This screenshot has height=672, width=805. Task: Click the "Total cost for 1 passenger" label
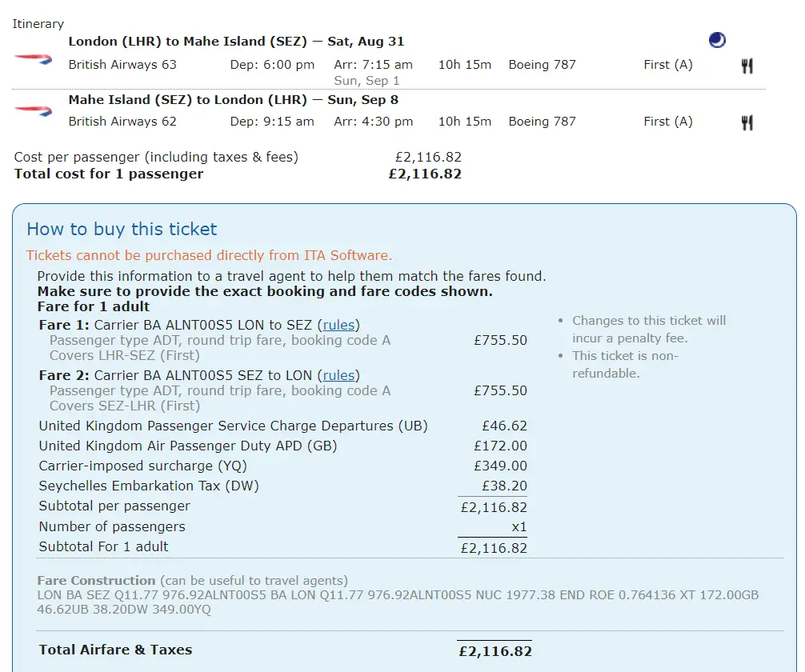tap(109, 174)
